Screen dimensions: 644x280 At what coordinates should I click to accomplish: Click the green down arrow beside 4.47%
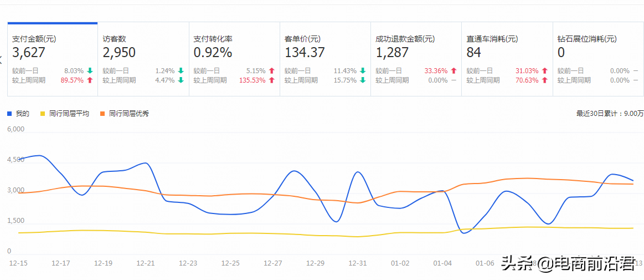(x=181, y=80)
